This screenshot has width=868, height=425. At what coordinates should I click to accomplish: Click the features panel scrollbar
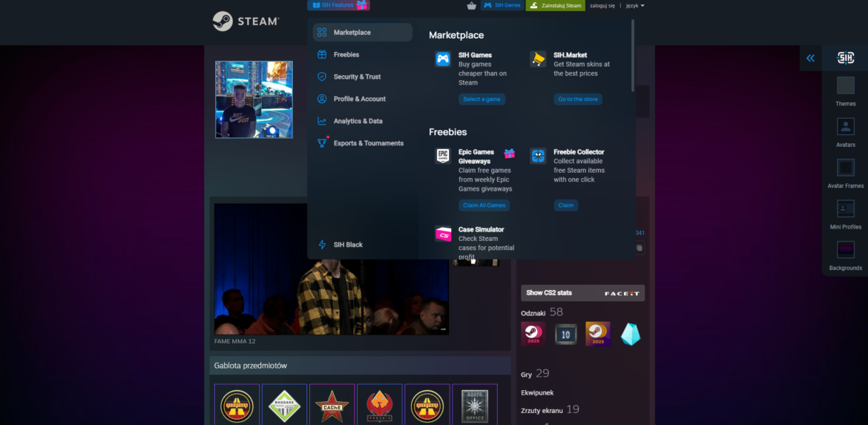pyautogui.click(x=633, y=56)
